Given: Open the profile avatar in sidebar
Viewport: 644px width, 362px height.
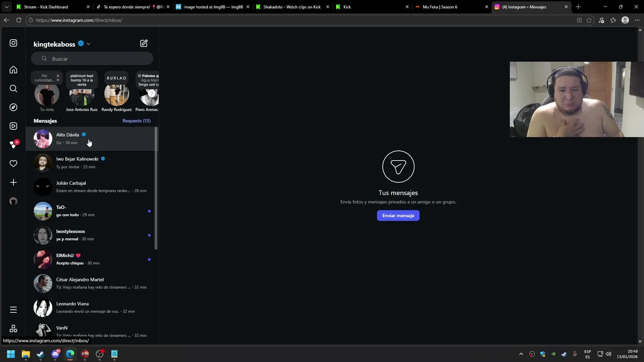Looking at the screenshot, I should tap(14, 201).
